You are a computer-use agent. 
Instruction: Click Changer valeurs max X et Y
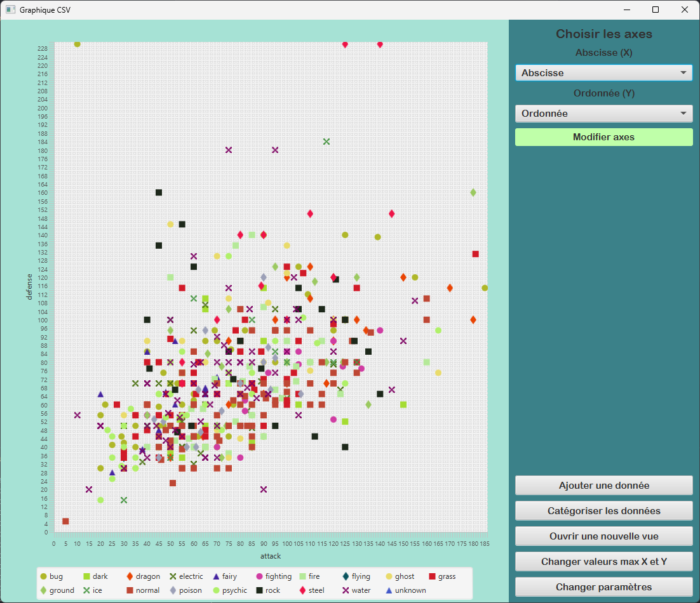pos(603,562)
